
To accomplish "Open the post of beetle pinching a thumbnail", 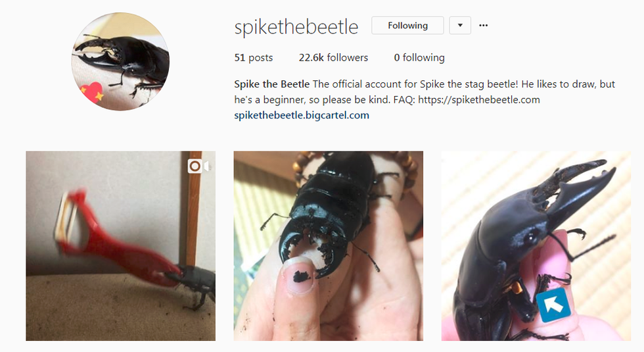I will (328, 246).
